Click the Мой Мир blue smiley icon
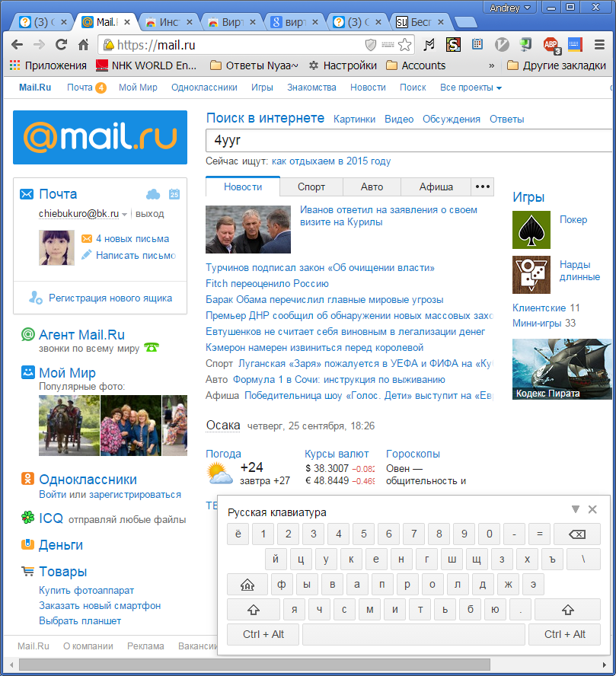Viewport: 616px width, 676px height. pos(28,372)
